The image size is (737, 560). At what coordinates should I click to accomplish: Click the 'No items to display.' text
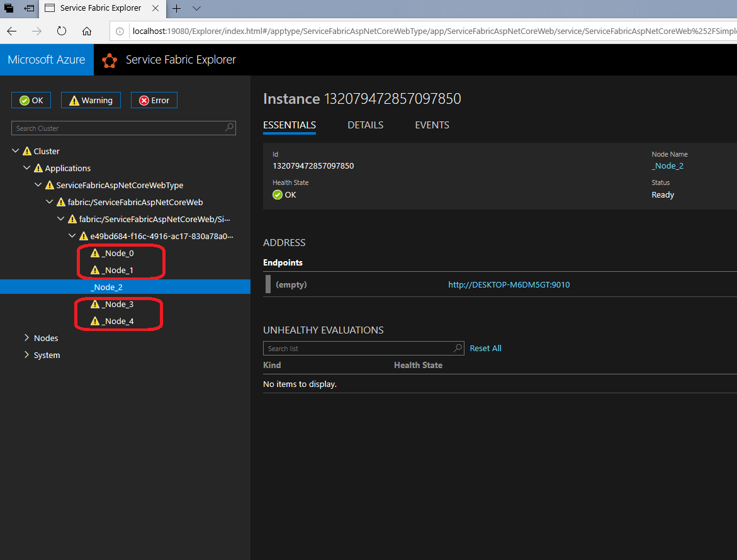300,384
